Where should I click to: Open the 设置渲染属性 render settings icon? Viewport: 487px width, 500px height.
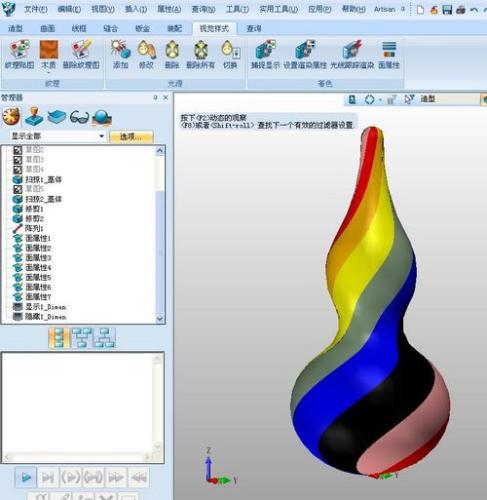coord(305,50)
